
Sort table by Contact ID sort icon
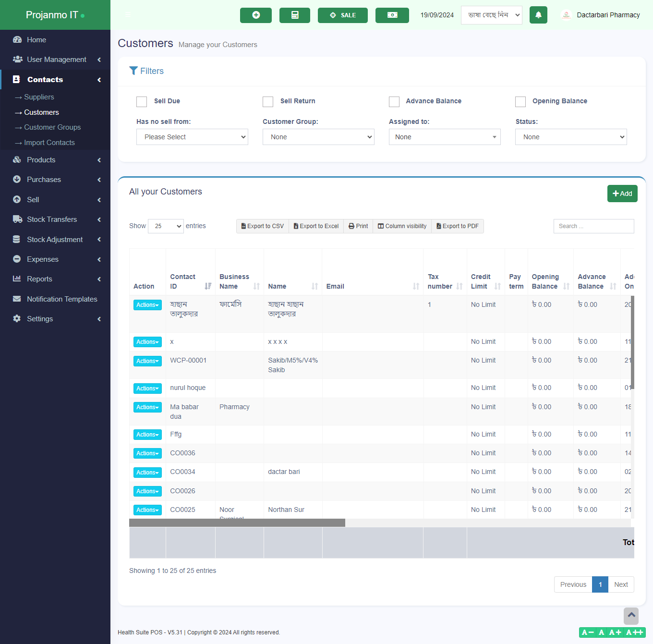pos(208,286)
